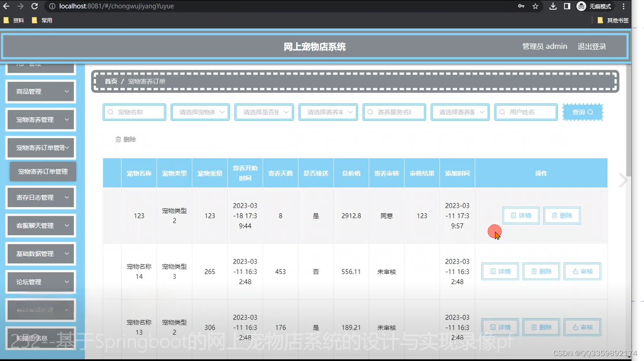Click the right arrow chevron beside the table

point(623,180)
